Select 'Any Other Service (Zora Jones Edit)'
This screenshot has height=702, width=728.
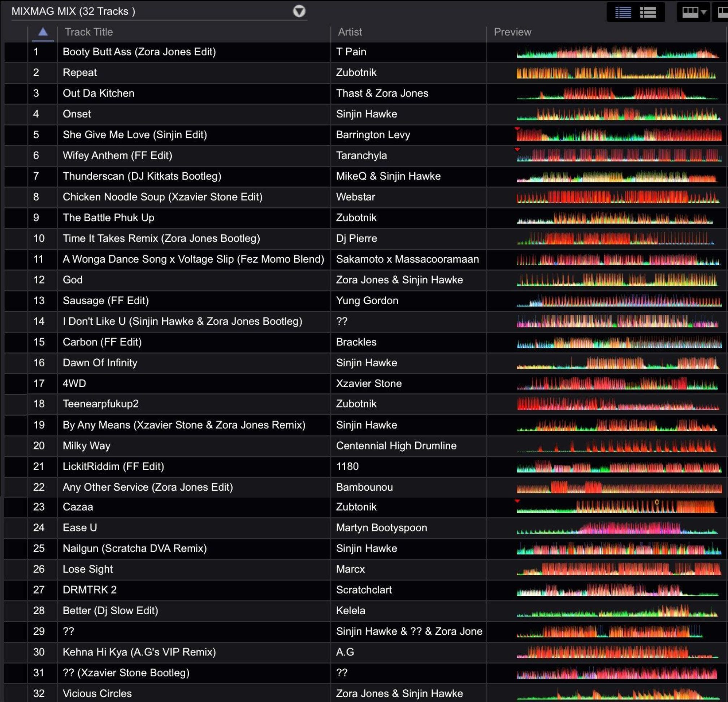[x=148, y=487]
